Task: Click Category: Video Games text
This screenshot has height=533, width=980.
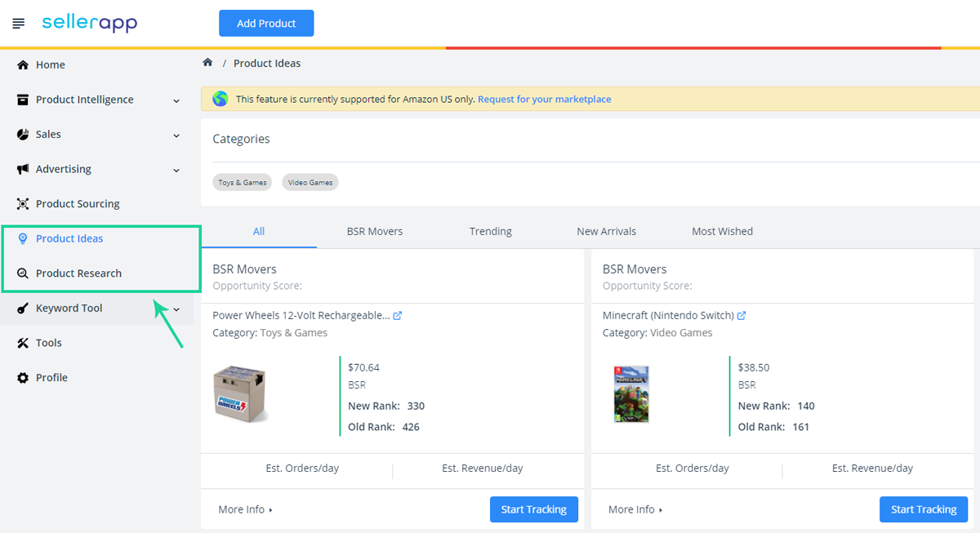Action: coord(657,333)
